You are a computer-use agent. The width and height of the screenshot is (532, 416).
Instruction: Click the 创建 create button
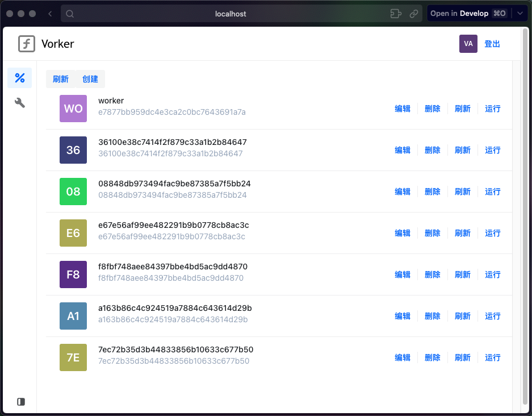click(x=90, y=79)
